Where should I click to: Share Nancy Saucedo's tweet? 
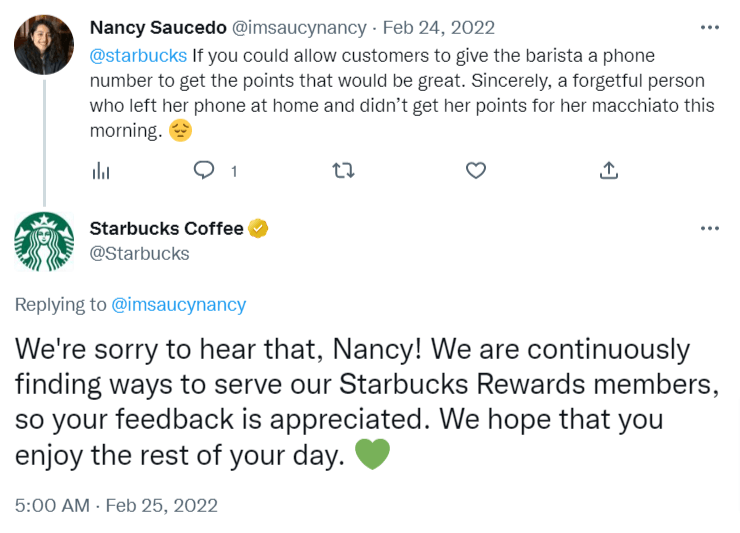point(608,171)
